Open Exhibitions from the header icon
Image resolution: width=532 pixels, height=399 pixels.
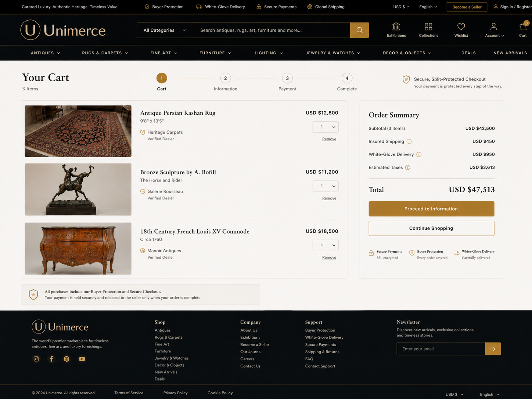(396, 30)
